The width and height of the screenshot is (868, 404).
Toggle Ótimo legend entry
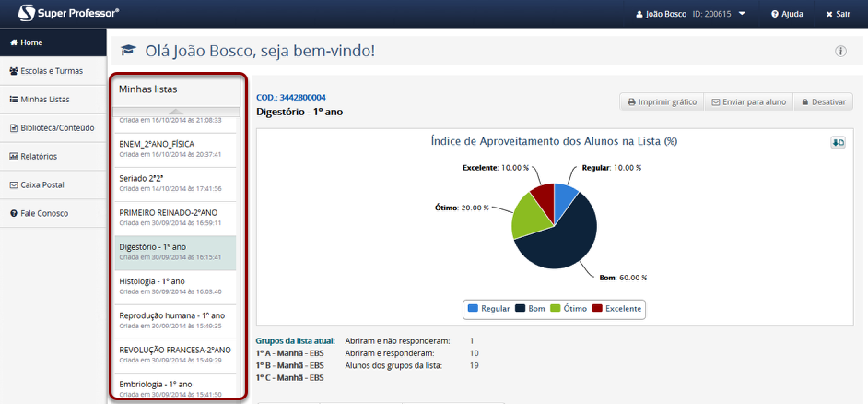[569, 309]
